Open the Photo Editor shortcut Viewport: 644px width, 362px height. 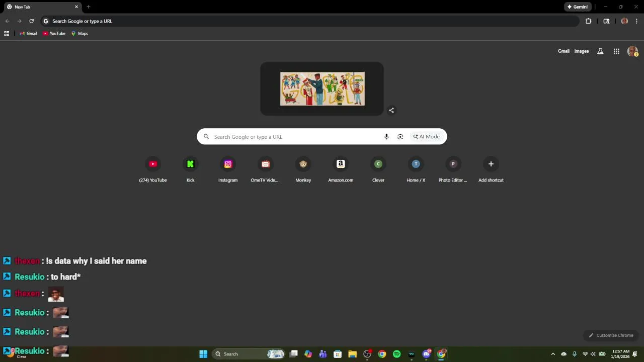click(x=453, y=170)
